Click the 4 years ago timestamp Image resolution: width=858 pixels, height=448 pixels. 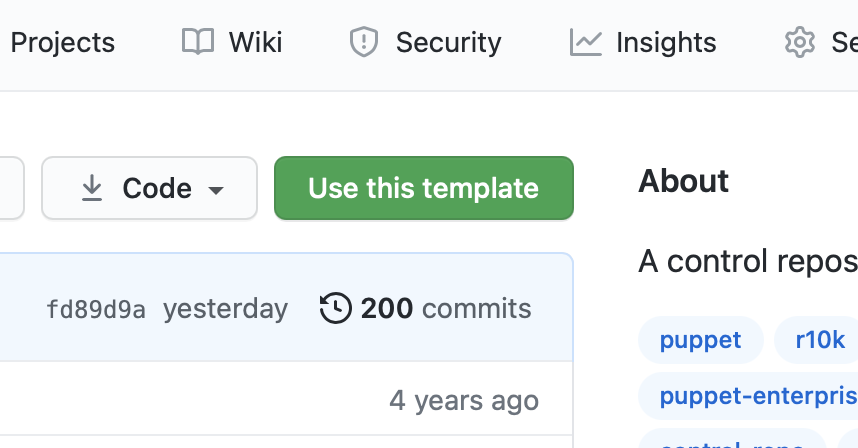pyautogui.click(x=464, y=401)
